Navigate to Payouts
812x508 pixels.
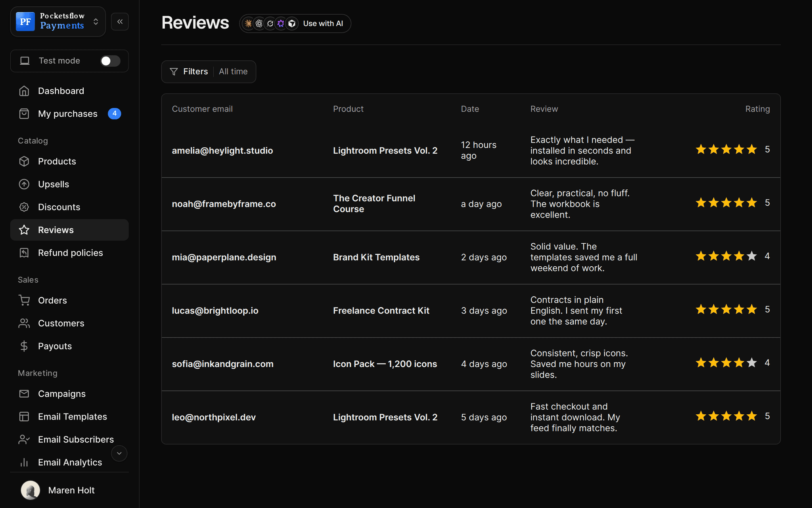(69, 346)
